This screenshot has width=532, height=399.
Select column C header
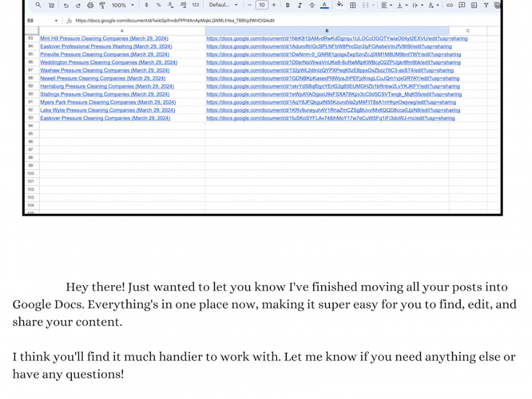pyautogui.click(x=468, y=30)
